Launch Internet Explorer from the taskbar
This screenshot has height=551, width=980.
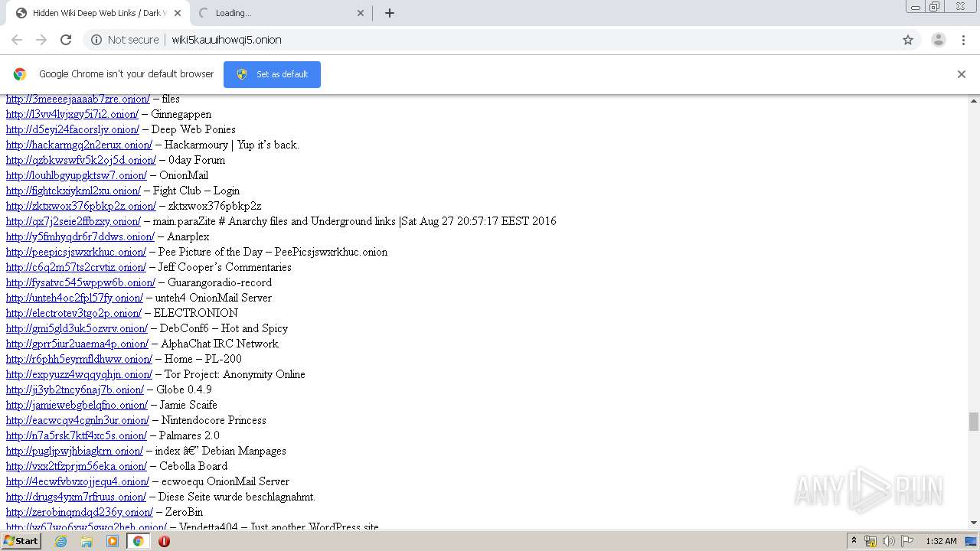point(61,541)
